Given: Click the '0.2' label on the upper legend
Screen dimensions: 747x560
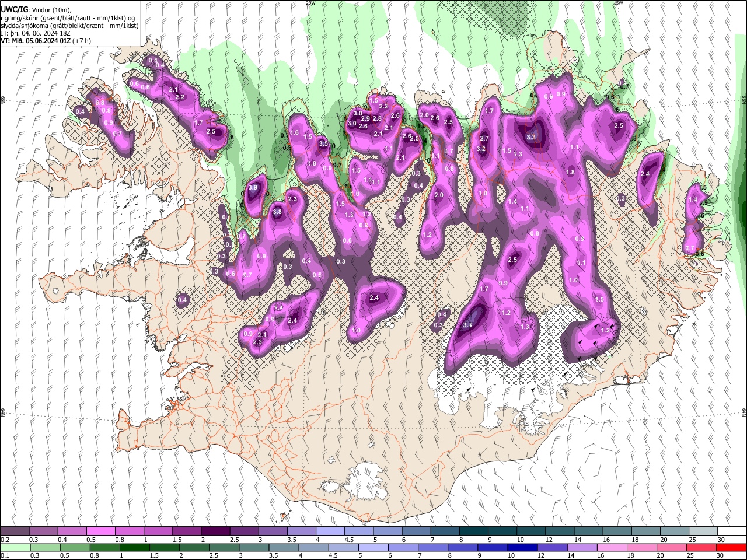Looking at the screenshot, I should point(5,540).
